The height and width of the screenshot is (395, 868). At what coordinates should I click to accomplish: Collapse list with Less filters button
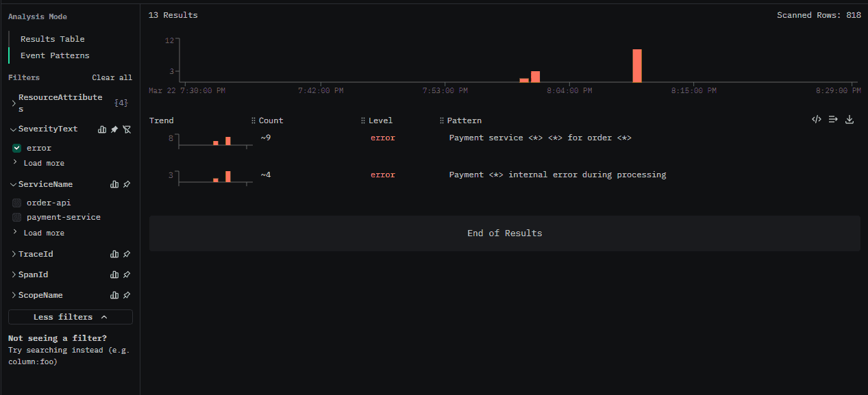71,317
